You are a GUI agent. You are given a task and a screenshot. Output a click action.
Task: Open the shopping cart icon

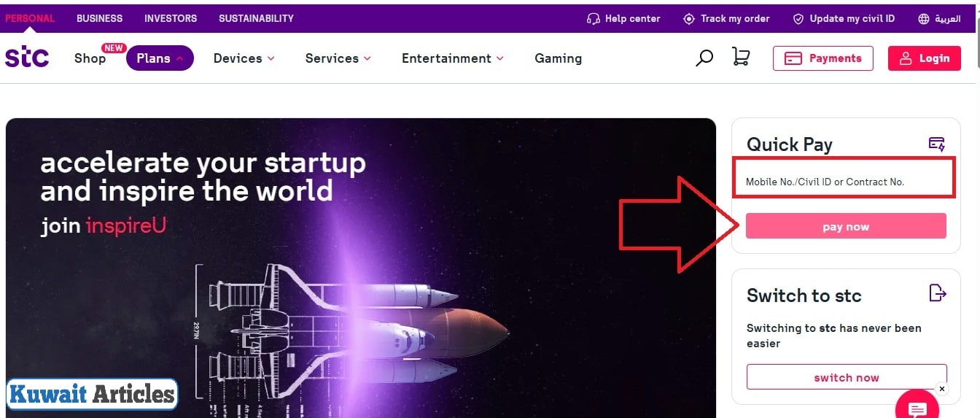[x=741, y=58]
